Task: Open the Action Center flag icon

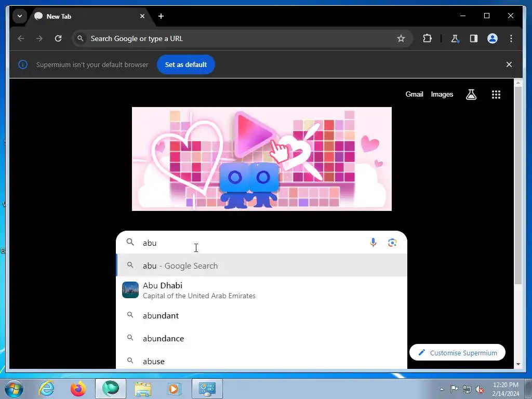Action: pos(454,389)
